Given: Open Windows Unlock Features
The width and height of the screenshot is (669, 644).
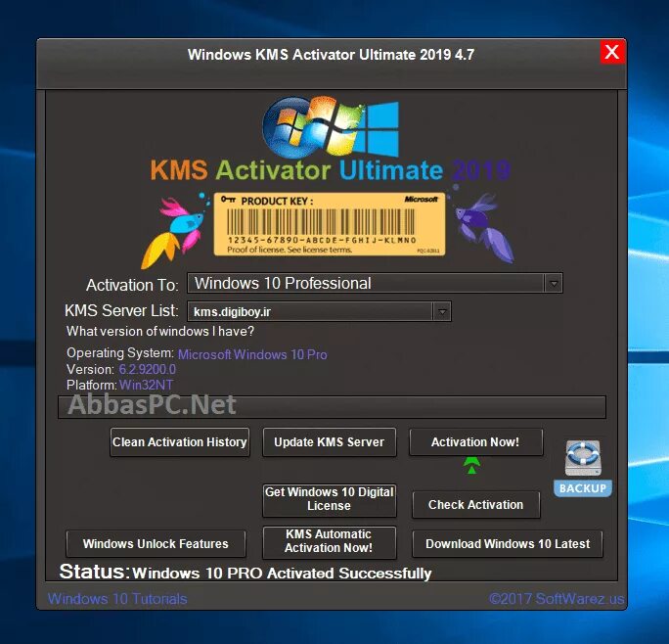Looking at the screenshot, I should (156, 543).
